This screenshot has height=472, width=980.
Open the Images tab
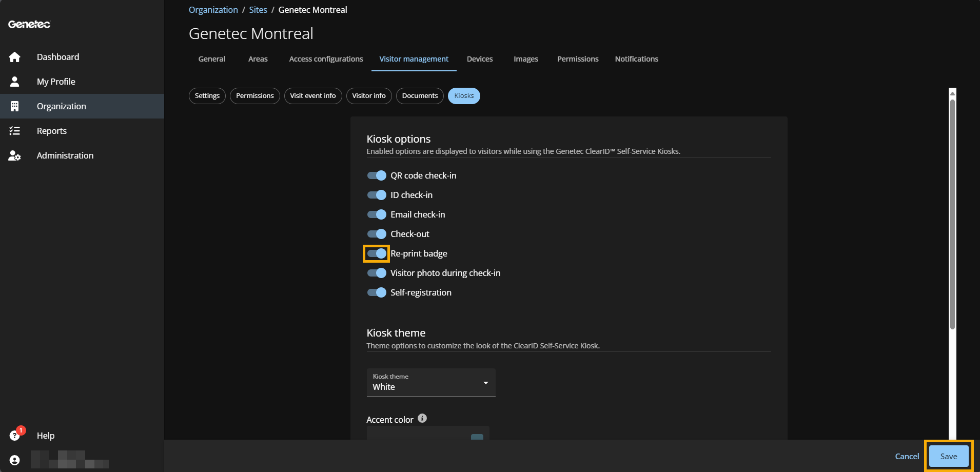[x=526, y=59]
